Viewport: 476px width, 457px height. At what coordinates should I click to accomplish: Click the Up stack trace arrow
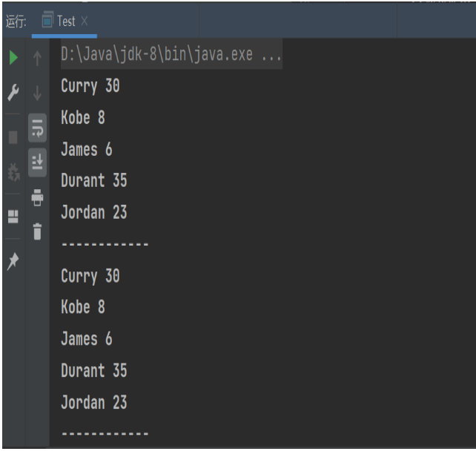tap(37, 58)
